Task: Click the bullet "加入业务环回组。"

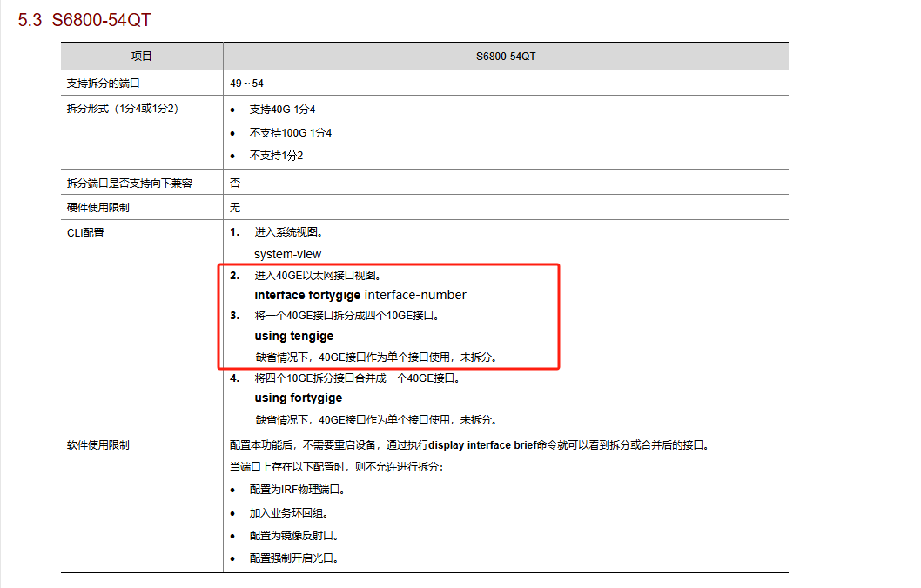Action: 289,513
